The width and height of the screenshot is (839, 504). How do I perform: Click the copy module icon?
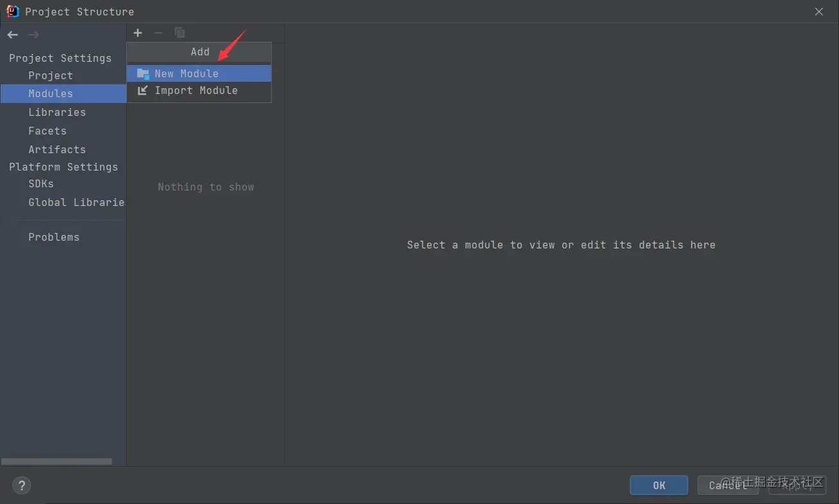coord(180,33)
